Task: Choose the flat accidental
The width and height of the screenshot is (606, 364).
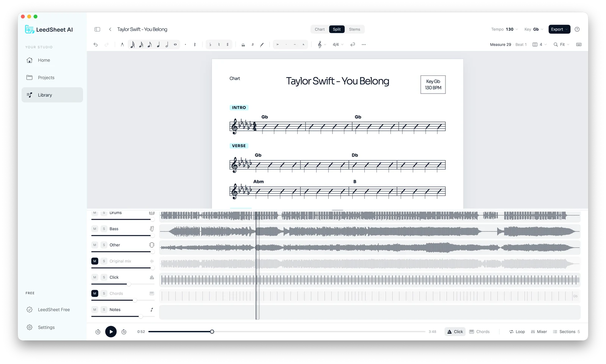Action: coord(210,45)
